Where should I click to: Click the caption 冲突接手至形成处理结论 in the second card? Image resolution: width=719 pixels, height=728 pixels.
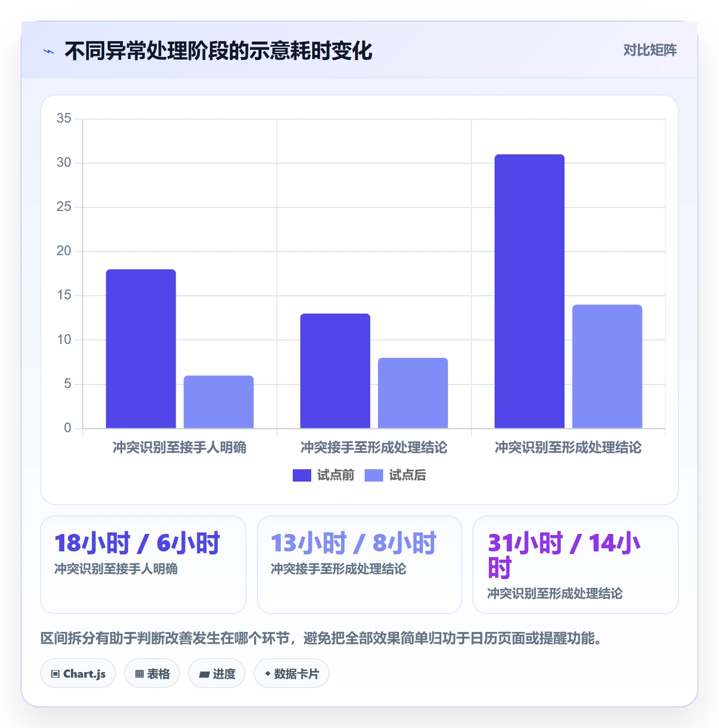pos(338,569)
